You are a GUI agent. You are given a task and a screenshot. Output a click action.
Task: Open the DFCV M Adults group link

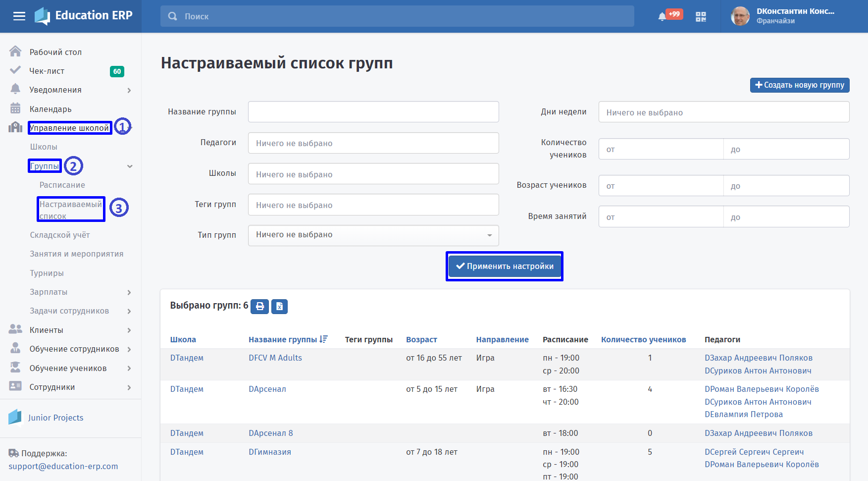pyautogui.click(x=275, y=358)
